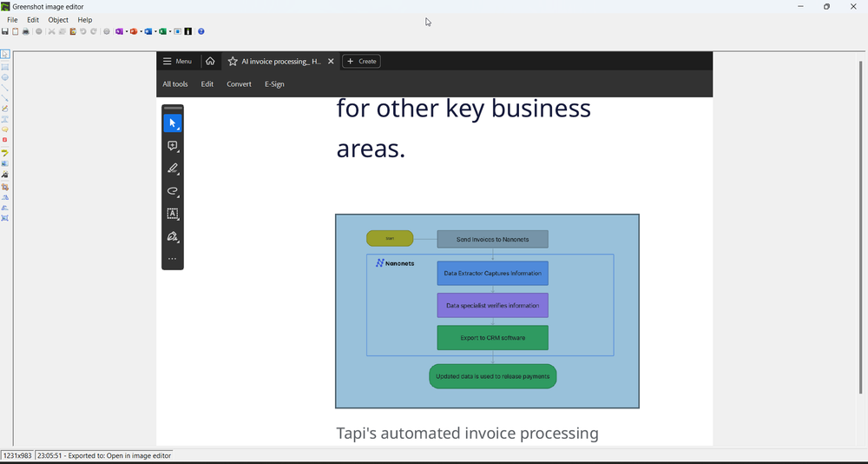Open the File menu
Screen dimensions: 868x464
pyautogui.click(x=12, y=20)
